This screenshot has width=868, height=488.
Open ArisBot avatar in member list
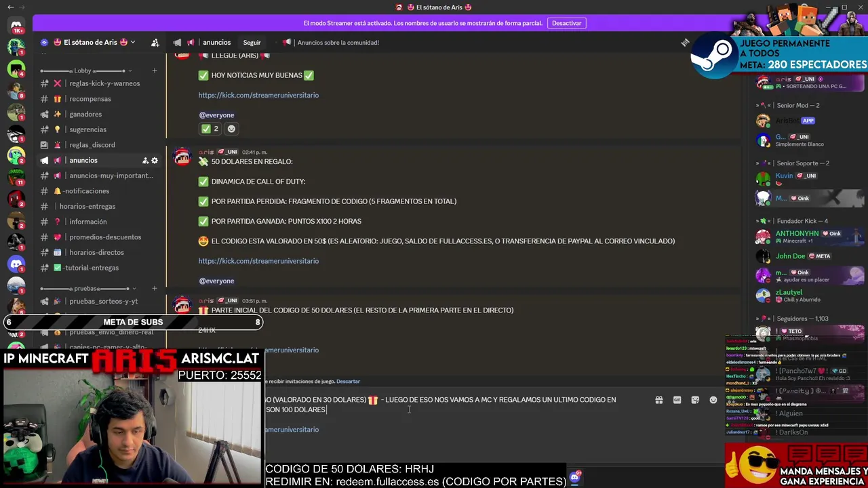[764, 121]
